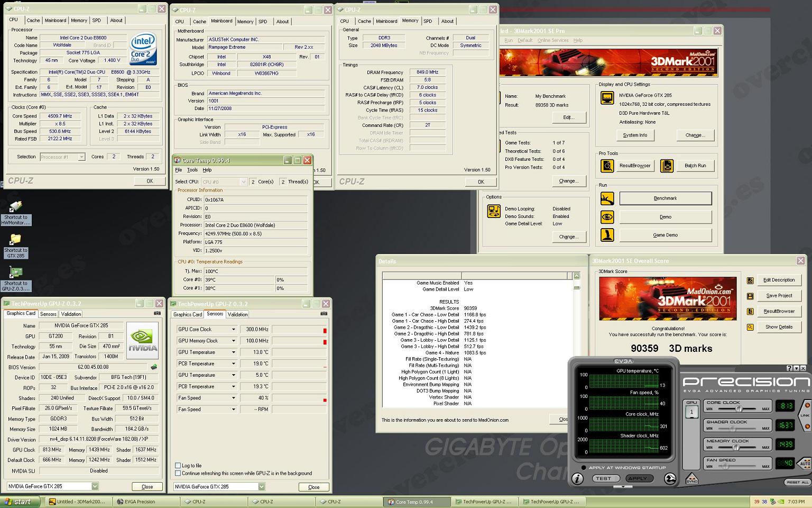
Task: Click the SYNC button in EVGA Precision
Action: pyautogui.click(x=691, y=478)
